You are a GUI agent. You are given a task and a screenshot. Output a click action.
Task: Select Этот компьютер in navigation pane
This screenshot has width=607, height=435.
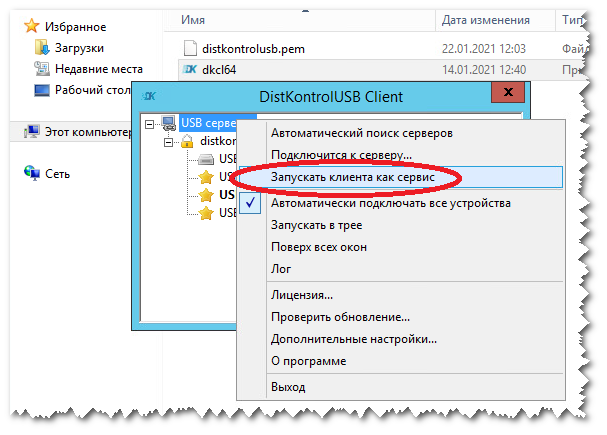point(87,132)
